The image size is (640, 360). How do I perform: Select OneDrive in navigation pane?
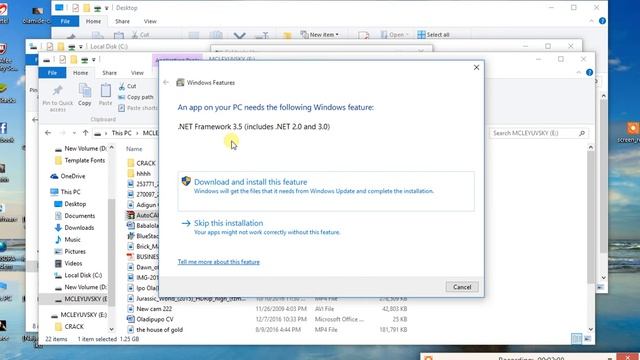[68, 176]
